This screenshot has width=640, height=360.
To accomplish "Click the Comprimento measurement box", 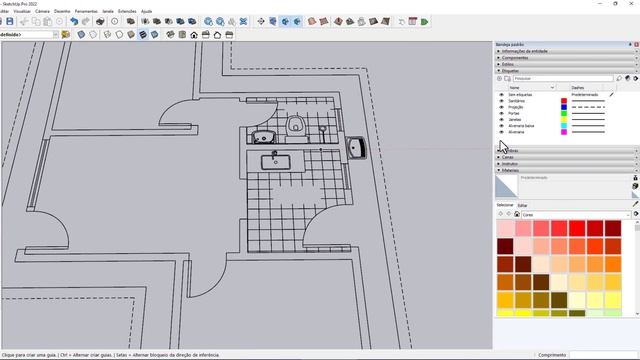I will (603, 355).
